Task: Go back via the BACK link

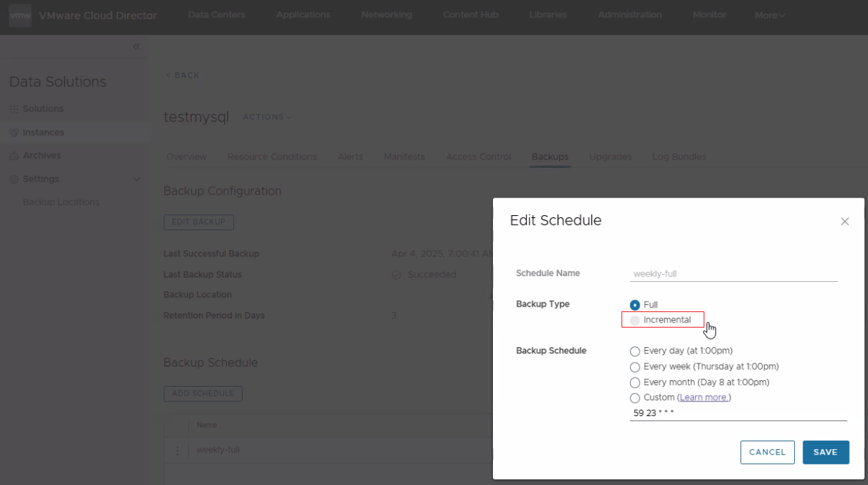Action: click(183, 75)
